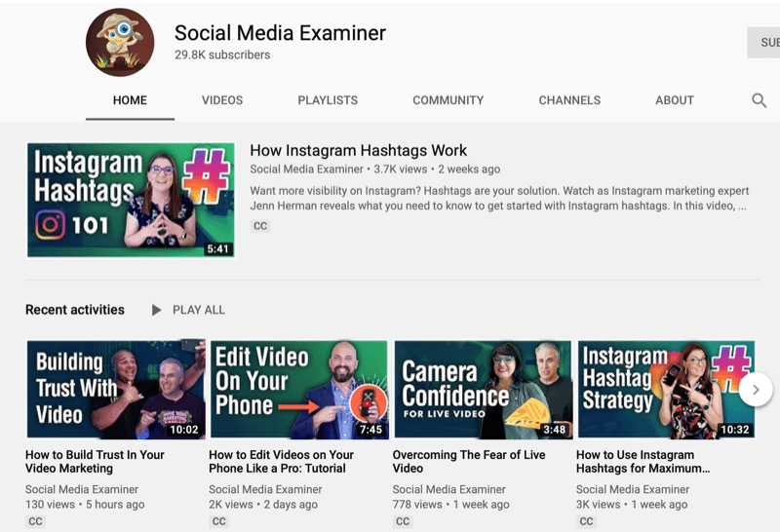The height and width of the screenshot is (532, 780).
Task: Click the featured video description text
Action: [x=499, y=199]
